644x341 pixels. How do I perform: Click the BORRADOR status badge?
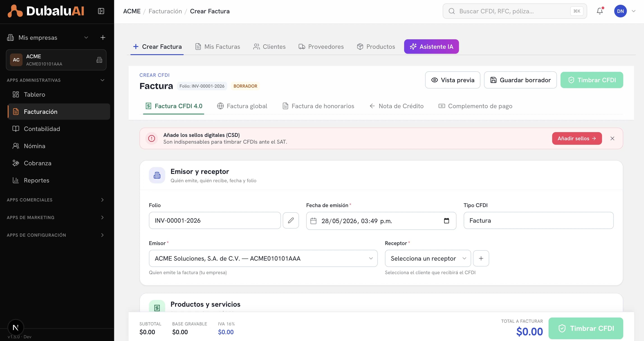(x=245, y=86)
